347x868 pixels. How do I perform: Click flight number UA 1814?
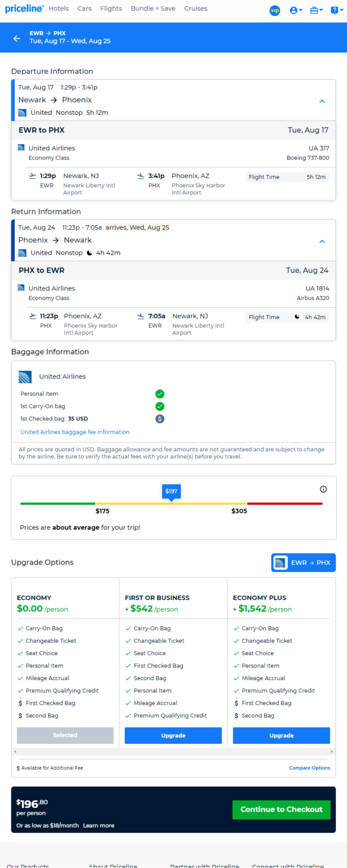pyautogui.click(x=317, y=289)
